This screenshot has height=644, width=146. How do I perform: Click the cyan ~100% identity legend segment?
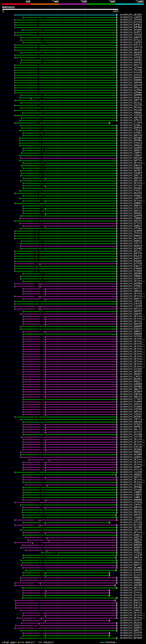pos(130,4)
